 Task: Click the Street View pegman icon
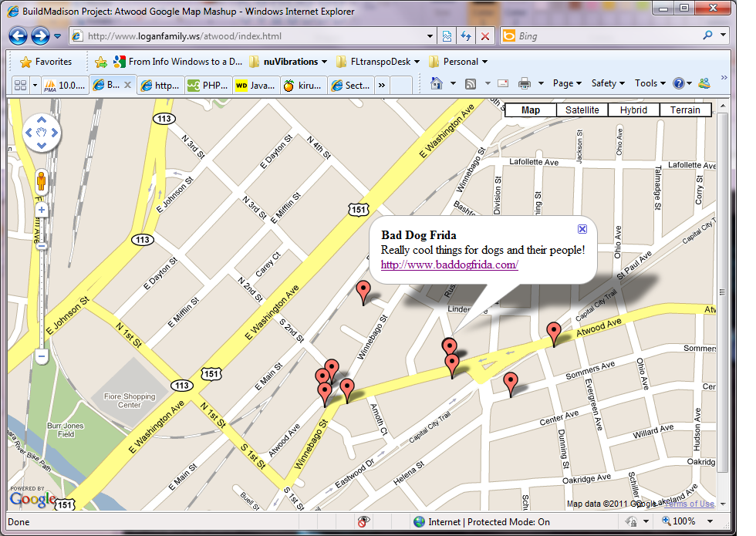42,181
